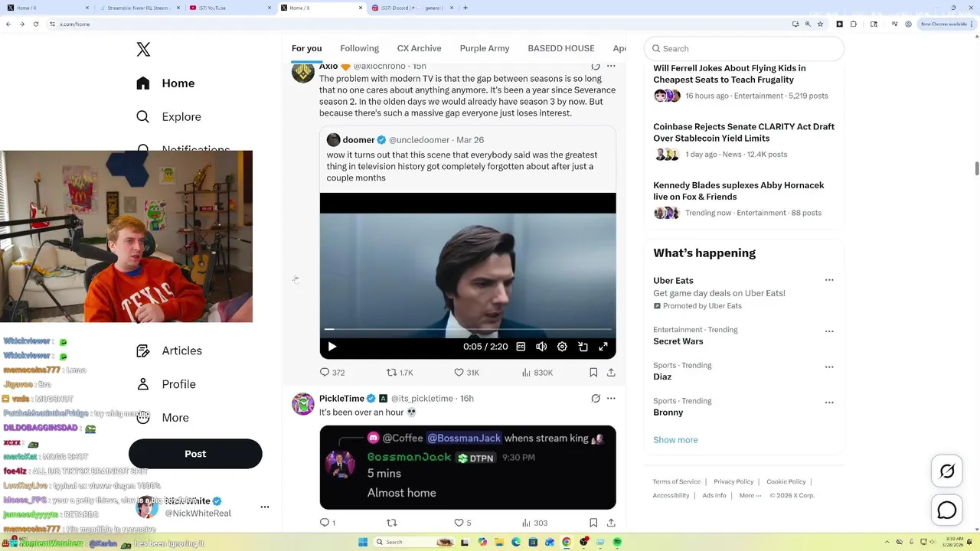Open PickleTime's Discord screenshot image
The image size is (980, 551).
click(468, 468)
